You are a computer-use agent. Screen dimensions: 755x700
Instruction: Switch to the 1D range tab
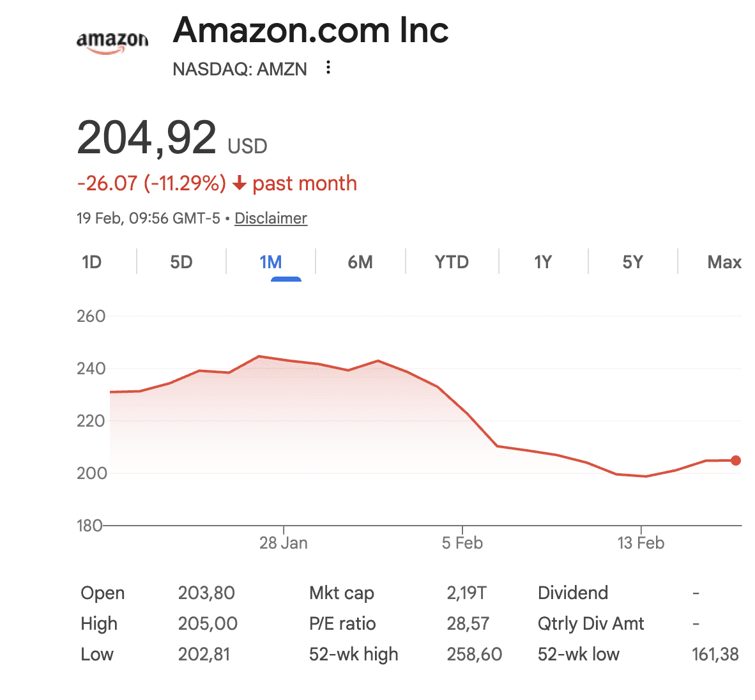[x=91, y=262]
